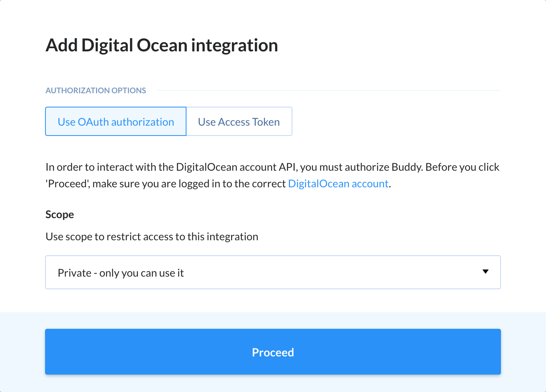Click the Add Digital Ocean integration heading
This screenshot has height=392, width=546.
point(162,45)
